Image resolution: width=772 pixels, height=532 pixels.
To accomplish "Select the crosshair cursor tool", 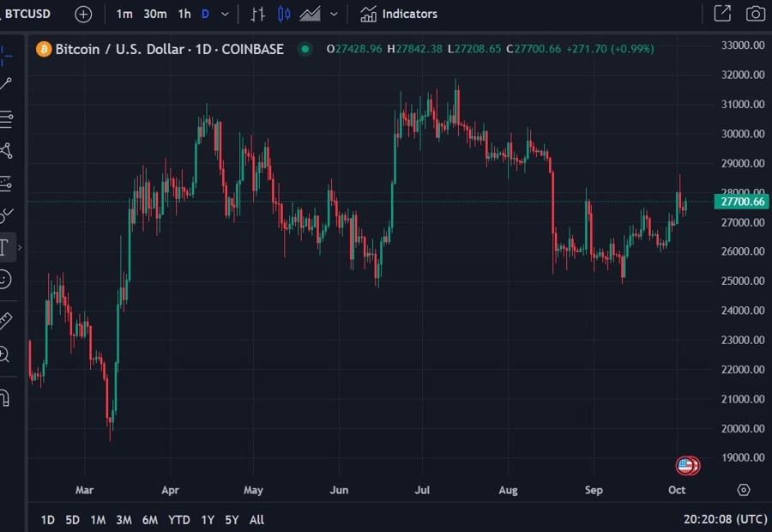I will (6, 55).
